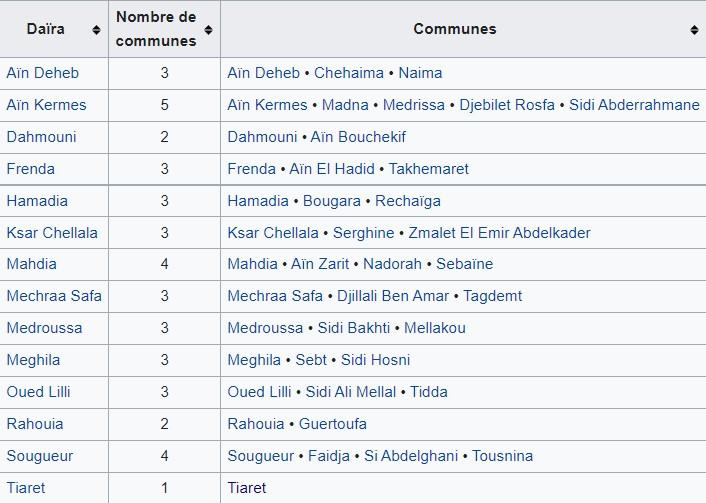Sort the Communes column using arrows
706x503 pixels.
(x=694, y=30)
